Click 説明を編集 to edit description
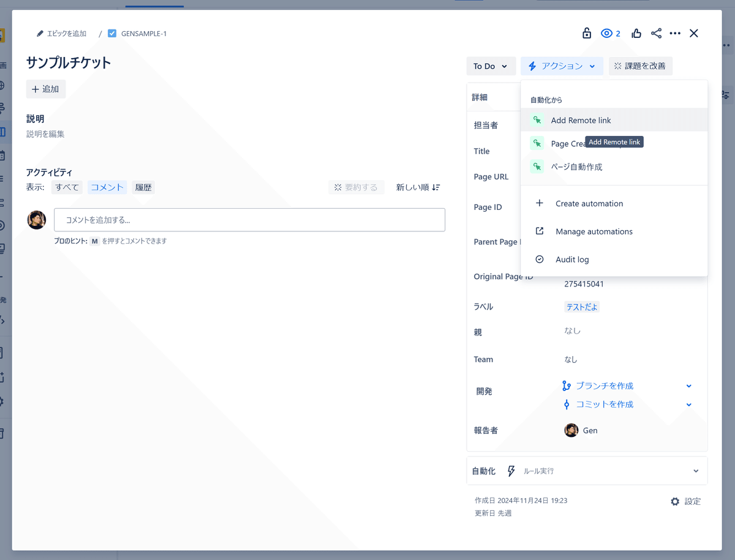The height and width of the screenshot is (560, 735). pyautogui.click(x=45, y=133)
